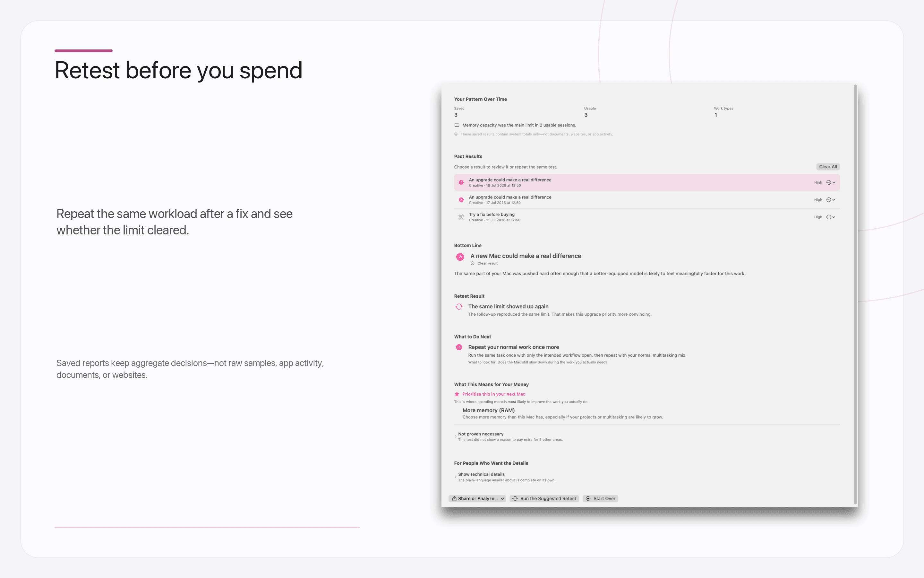Open options menu for 18 Jul 2026 result

tap(830, 182)
